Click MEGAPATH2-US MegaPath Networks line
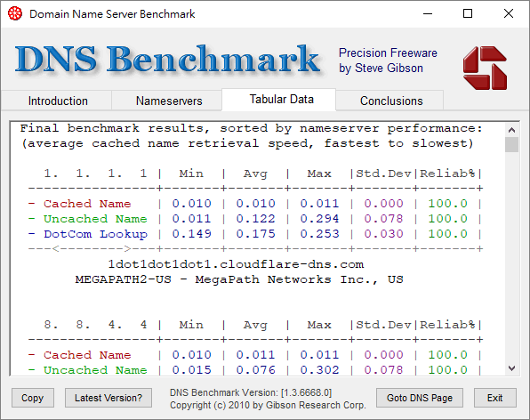This screenshot has width=530, height=420. [x=239, y=279]
